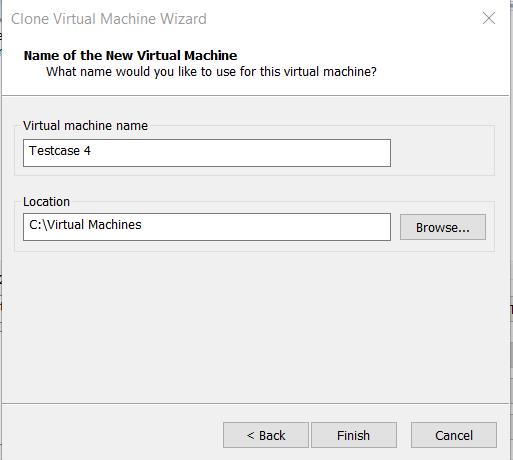Click the 'Virtual machine name' group label
The height and width of the screenshot is (460, 513).
pos(85,126)
